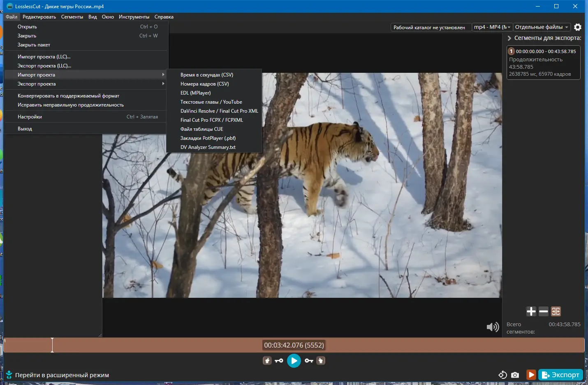Click the 'Рабочий каталог не установлен' button
The width and height of the screenshot is (588, 385).
(429, 28)
